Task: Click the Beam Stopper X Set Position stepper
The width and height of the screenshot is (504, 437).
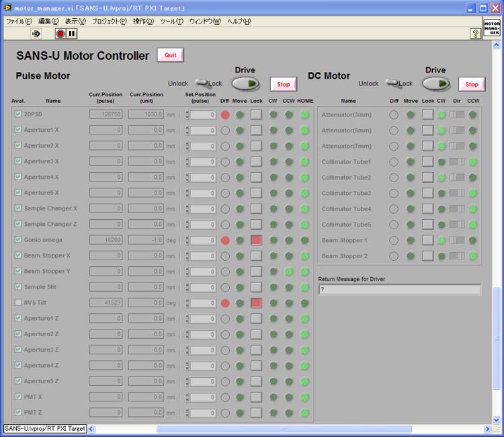Action: pyautogui.click(x=187, y=256)
